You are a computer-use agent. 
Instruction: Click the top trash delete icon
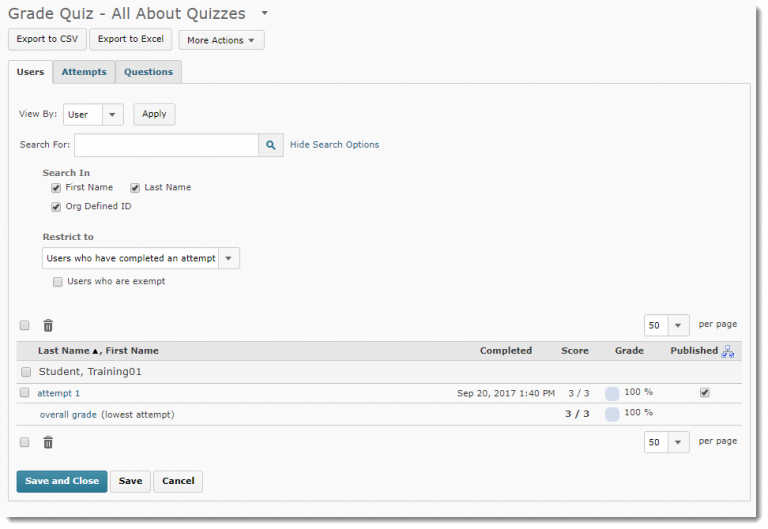(x=48, y=325)
